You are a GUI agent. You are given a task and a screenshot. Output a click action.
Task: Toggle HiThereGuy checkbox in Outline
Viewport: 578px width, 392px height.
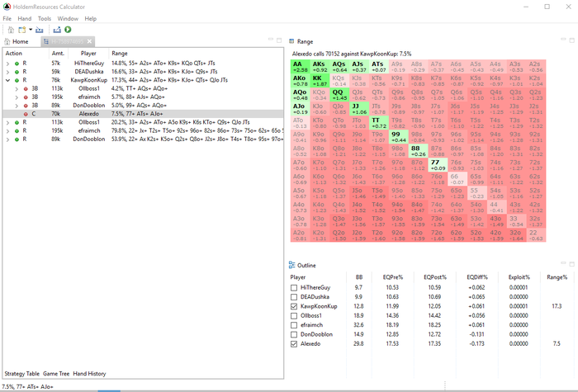click(x=294, y=288)
